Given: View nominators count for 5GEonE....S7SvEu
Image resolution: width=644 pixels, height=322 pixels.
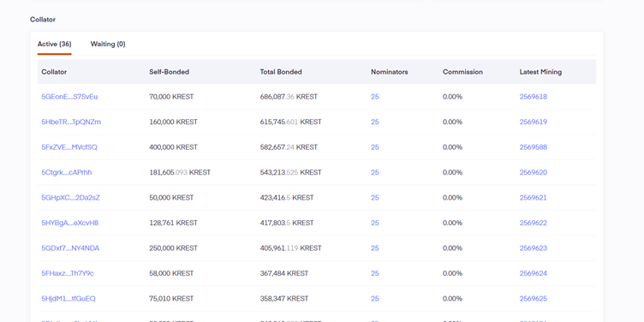Looking at the screenshot, I should pos(375,97).
